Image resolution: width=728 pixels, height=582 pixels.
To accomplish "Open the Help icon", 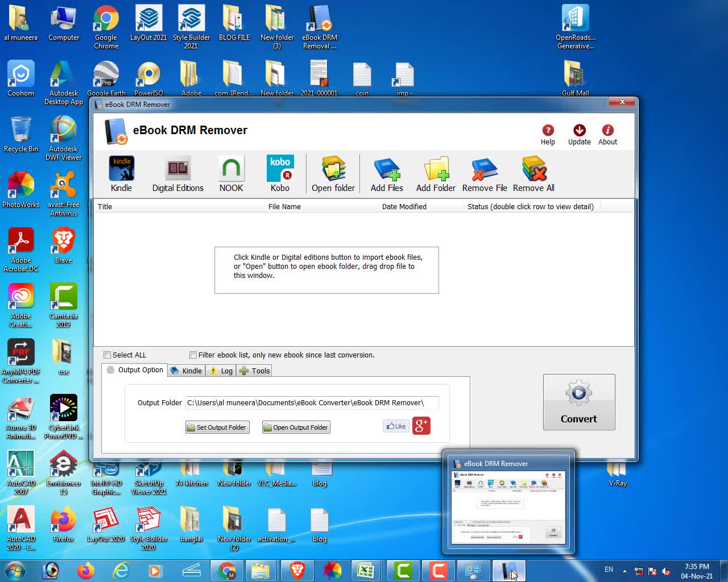I will click(x=548, y=135).
